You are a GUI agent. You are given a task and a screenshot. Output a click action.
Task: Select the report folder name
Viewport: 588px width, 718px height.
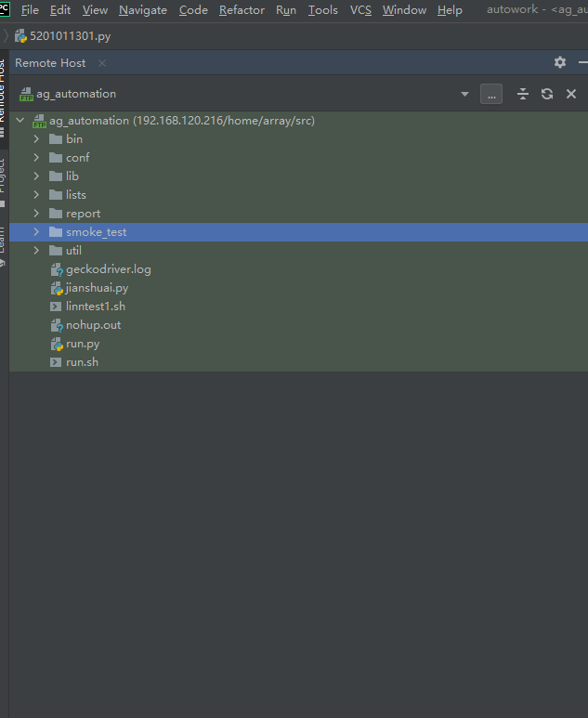83,214
